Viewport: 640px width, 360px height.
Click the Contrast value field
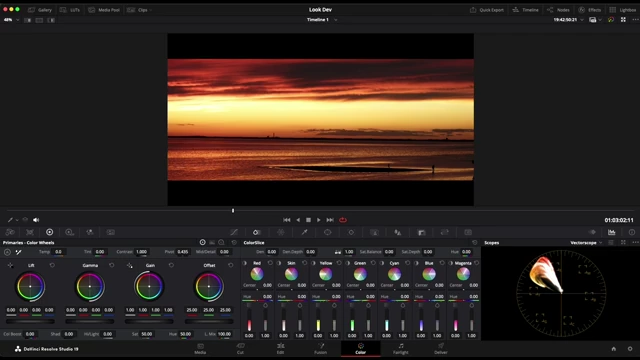pyautogui.click(x=142, y=252)
